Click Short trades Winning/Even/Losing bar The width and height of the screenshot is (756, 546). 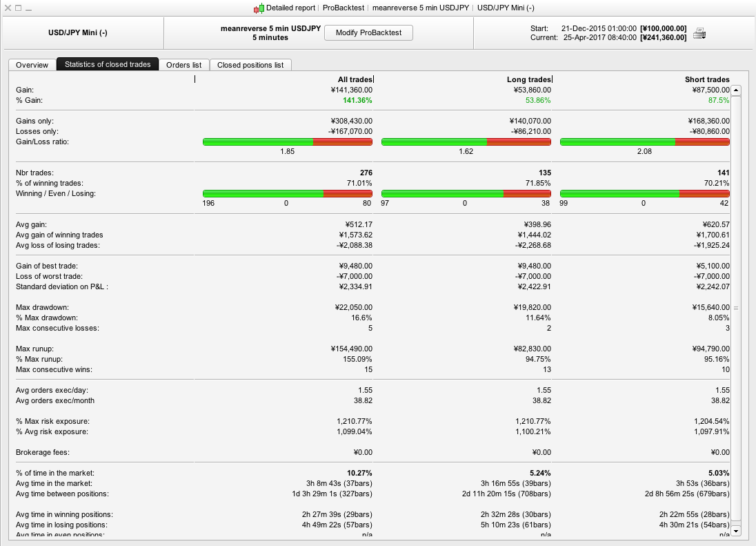tap(645, 193)
